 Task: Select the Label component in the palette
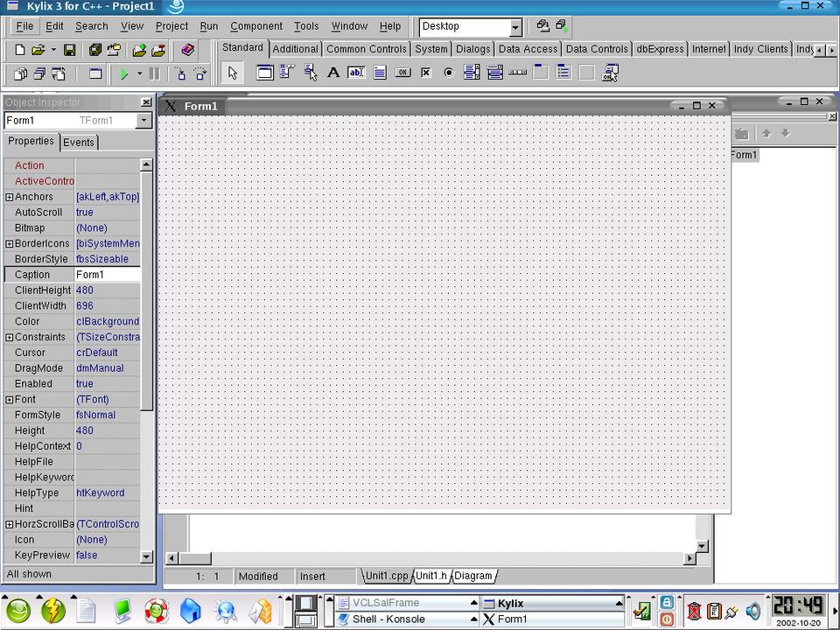tap(333, 73)
